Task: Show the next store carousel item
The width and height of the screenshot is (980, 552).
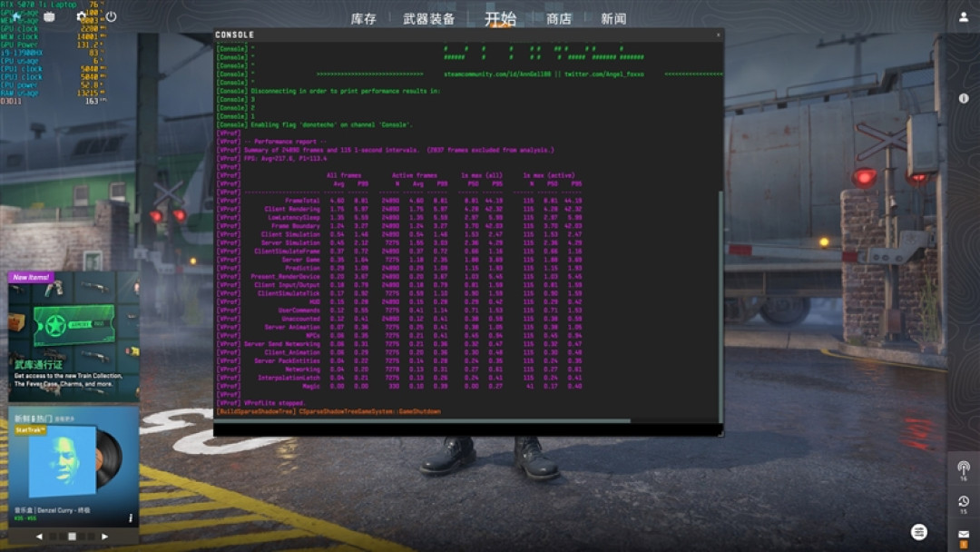Action: click(104, 537)
